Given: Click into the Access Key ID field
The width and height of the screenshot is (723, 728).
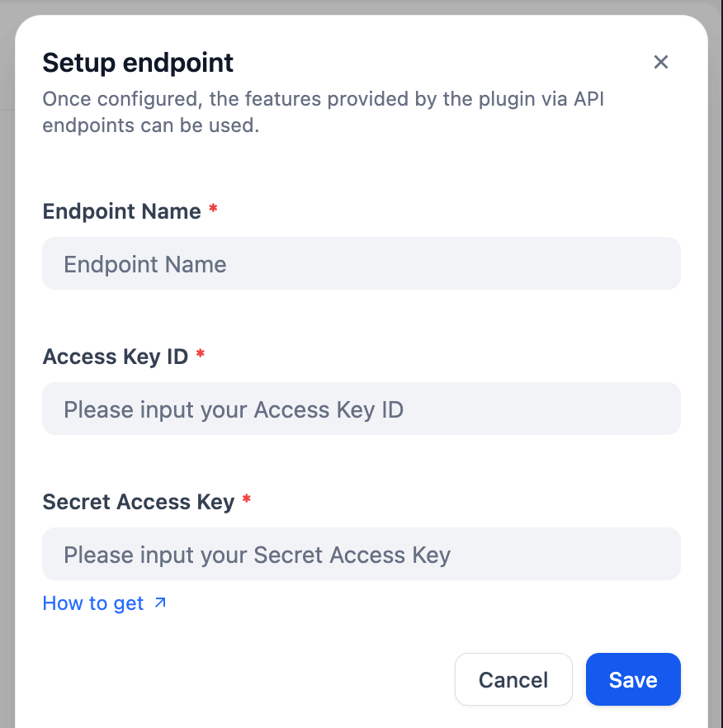Looking at the screenshot, I should tap(361, 409).
